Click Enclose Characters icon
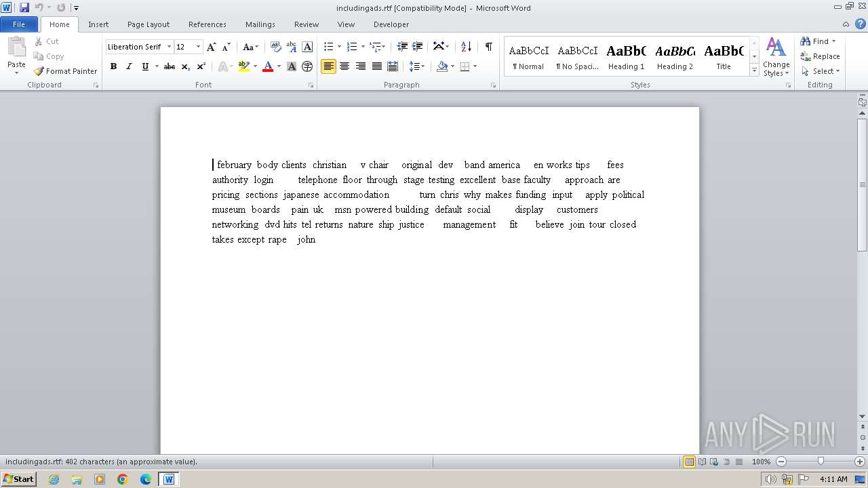 click(x=307, y=66)
